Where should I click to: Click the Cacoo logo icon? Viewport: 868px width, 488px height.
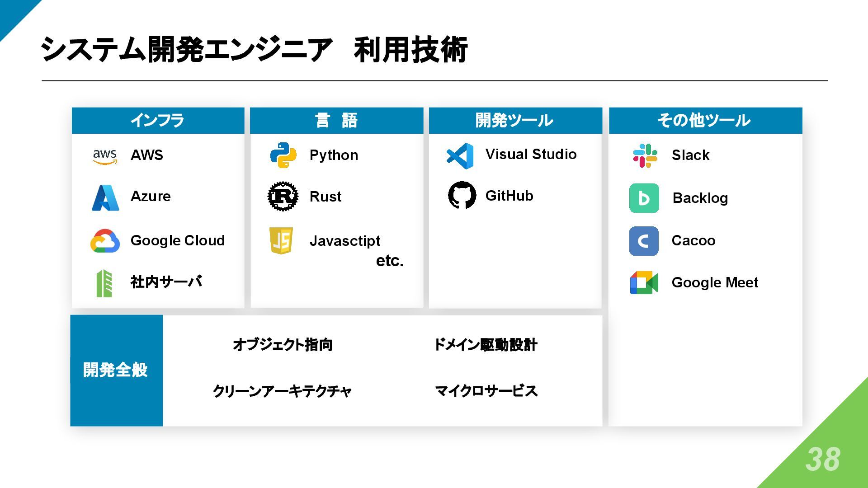coord(644,241)
